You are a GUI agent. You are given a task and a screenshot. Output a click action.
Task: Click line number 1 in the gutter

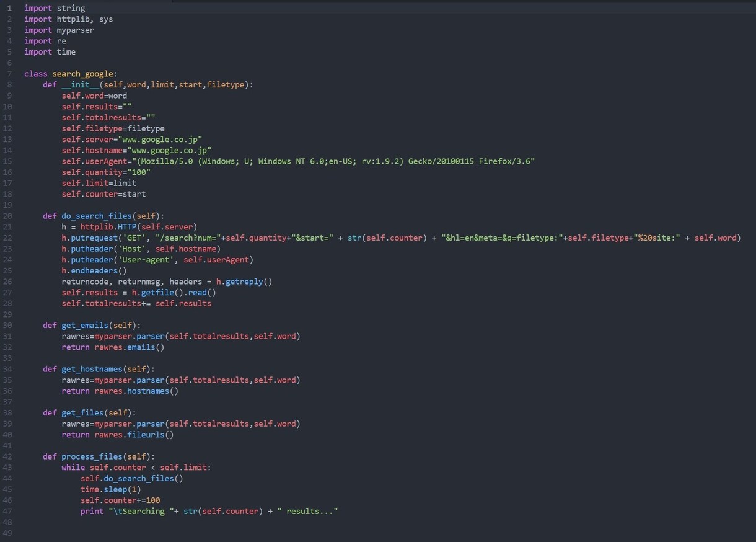9,8
